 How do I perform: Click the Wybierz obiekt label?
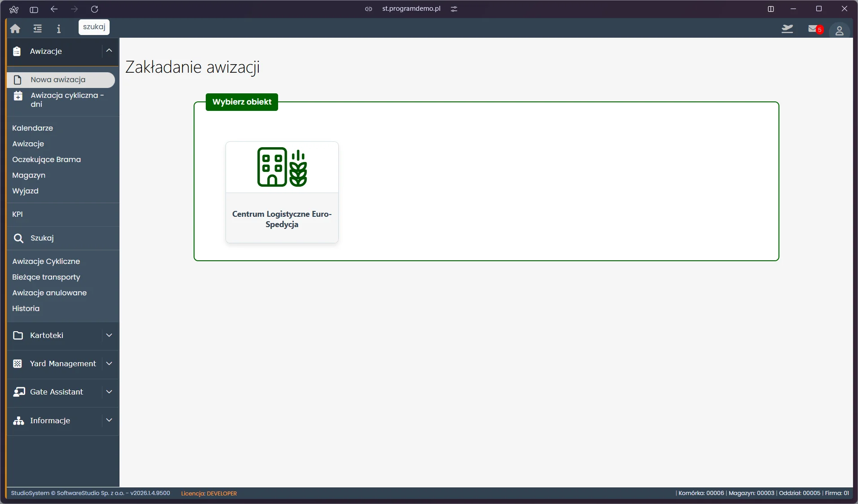tap(242, 102)
